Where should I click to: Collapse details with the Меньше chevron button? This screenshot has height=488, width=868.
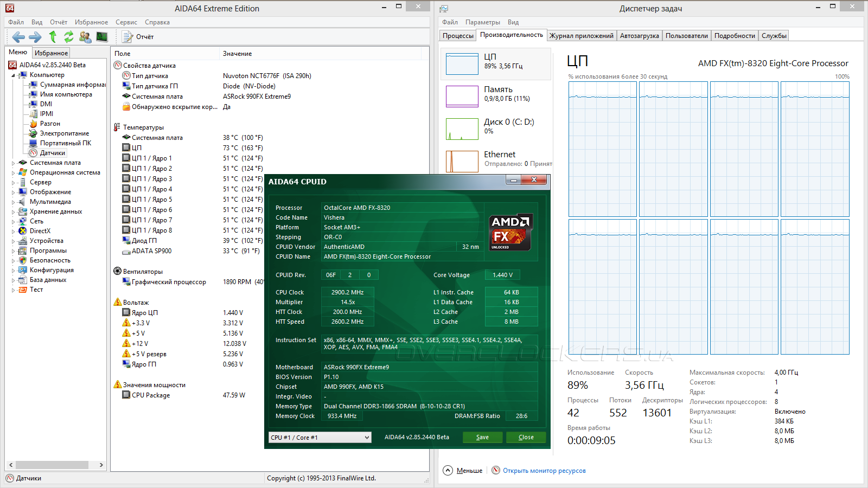coord(448,470)
